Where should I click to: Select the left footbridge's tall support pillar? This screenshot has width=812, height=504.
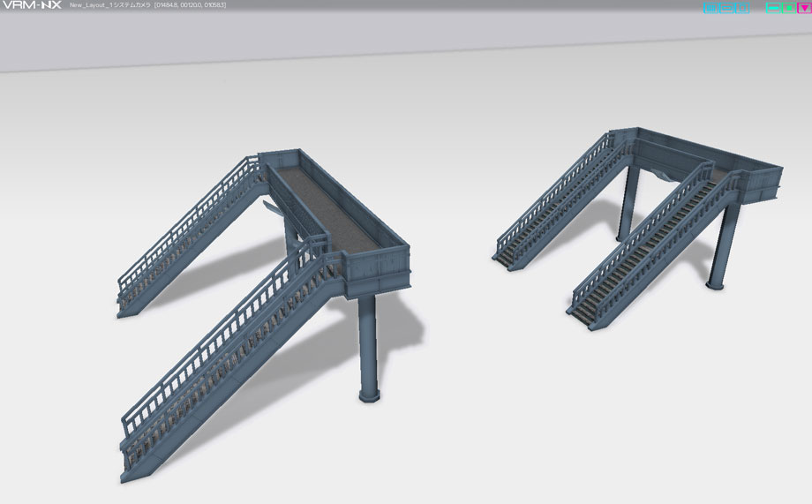pyautogui.click(x=368, y=347)
